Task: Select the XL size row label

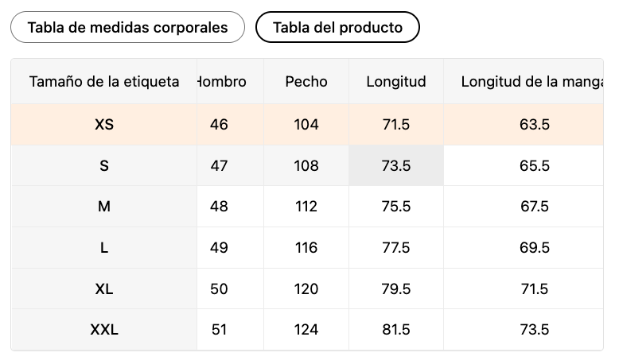Action: click(104, 289)
